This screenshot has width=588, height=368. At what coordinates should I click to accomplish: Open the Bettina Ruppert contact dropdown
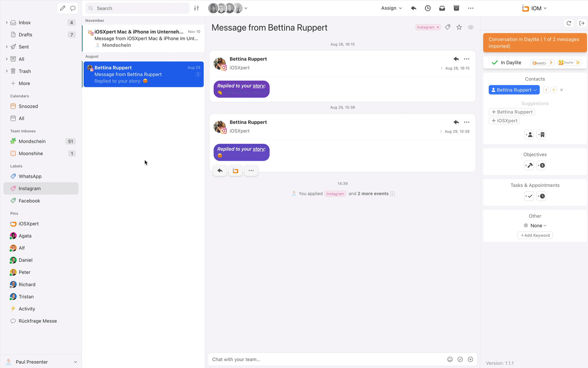[514, 90]
